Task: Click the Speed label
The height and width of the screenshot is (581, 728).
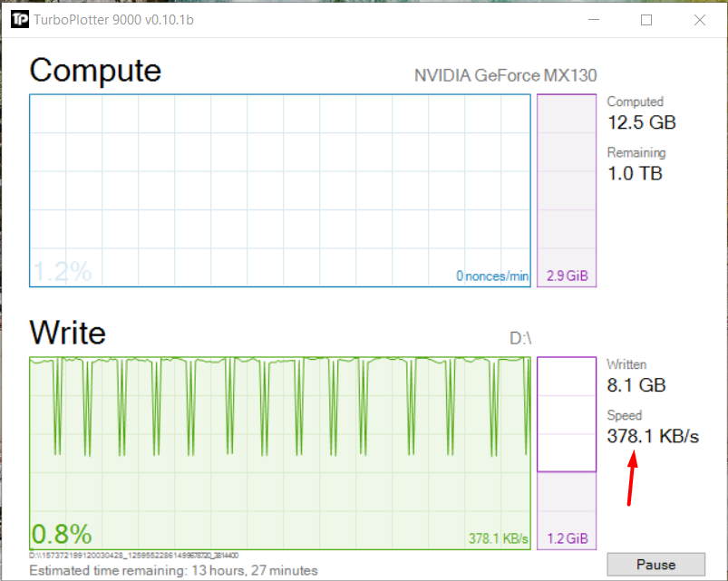Action: tap(625, 415)
